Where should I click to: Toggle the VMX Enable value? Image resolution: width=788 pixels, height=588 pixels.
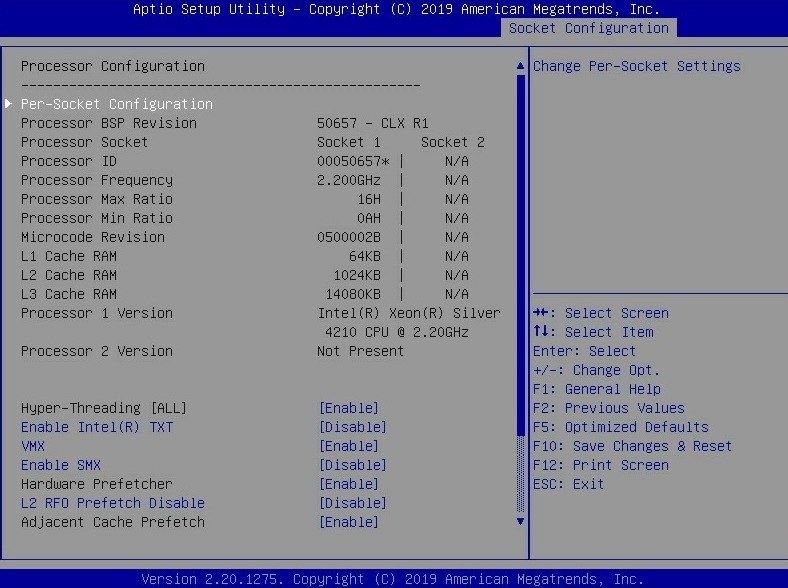point(349,446)
